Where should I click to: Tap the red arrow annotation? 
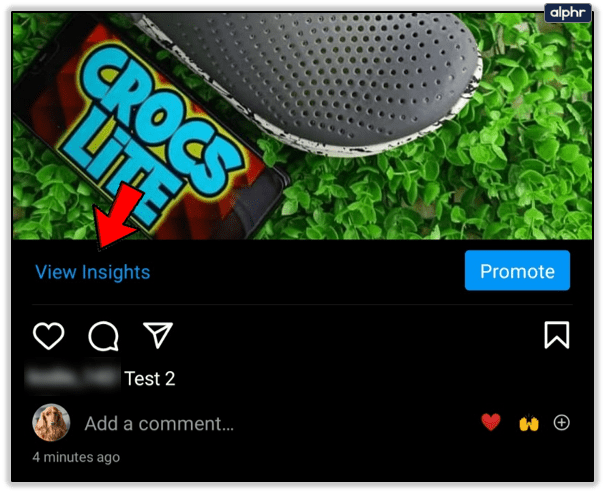coord(118,216)
